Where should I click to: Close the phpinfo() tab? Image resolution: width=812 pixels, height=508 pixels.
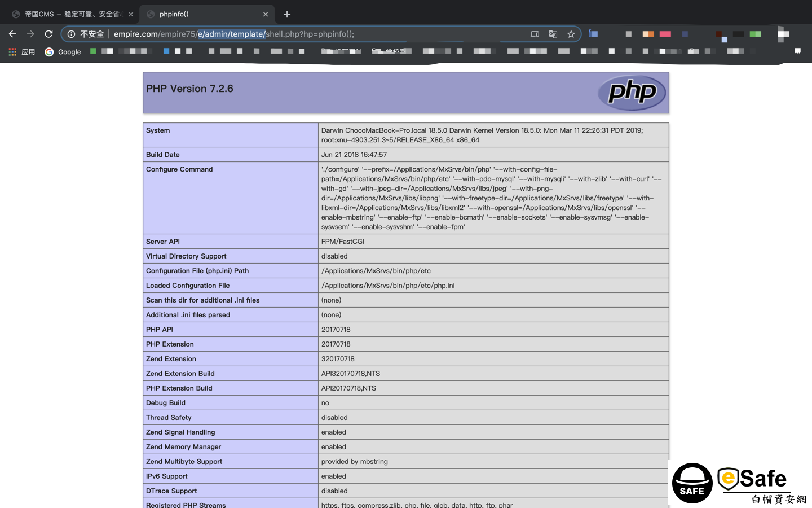(x=266, y=14)
